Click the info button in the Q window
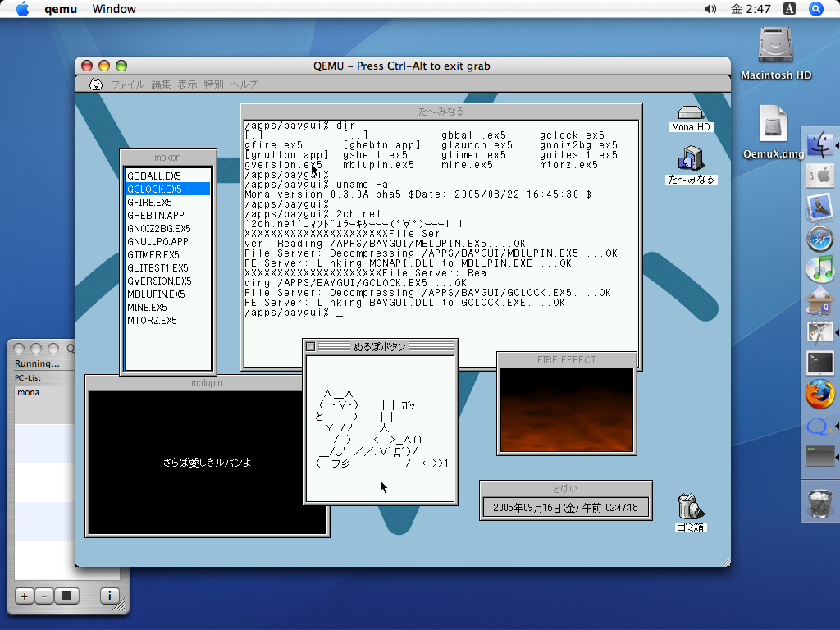The image size is (840, 630). click(109, 596)
